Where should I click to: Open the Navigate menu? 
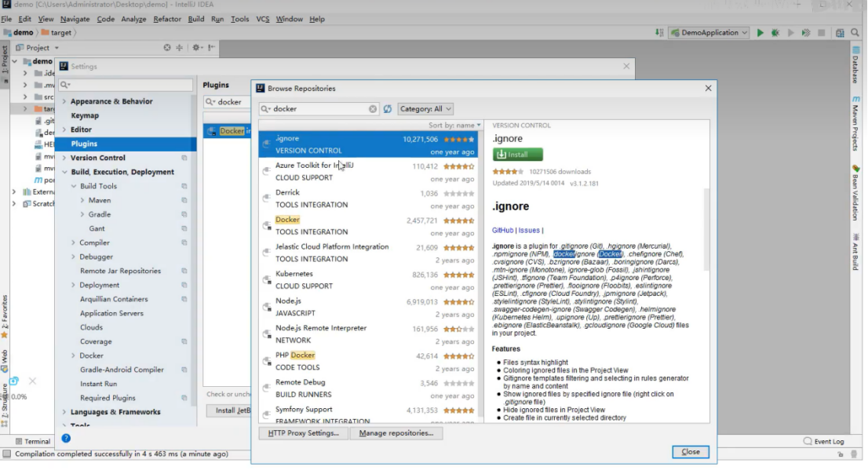pos(75,19)
